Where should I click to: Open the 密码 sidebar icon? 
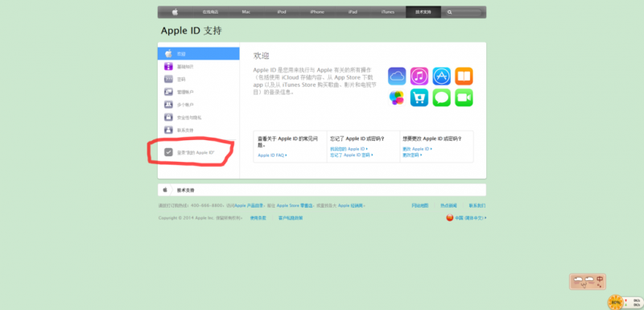coord(168,79)
